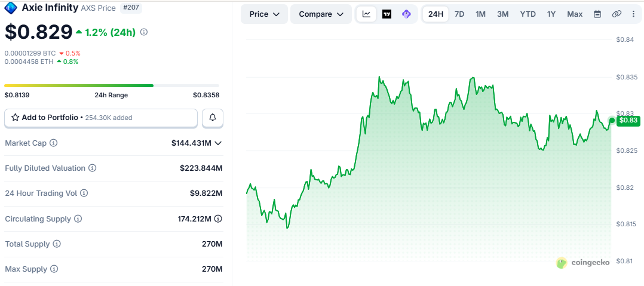Click the 24h Range progress bar
644x286 pixels.
coord(112,85)
